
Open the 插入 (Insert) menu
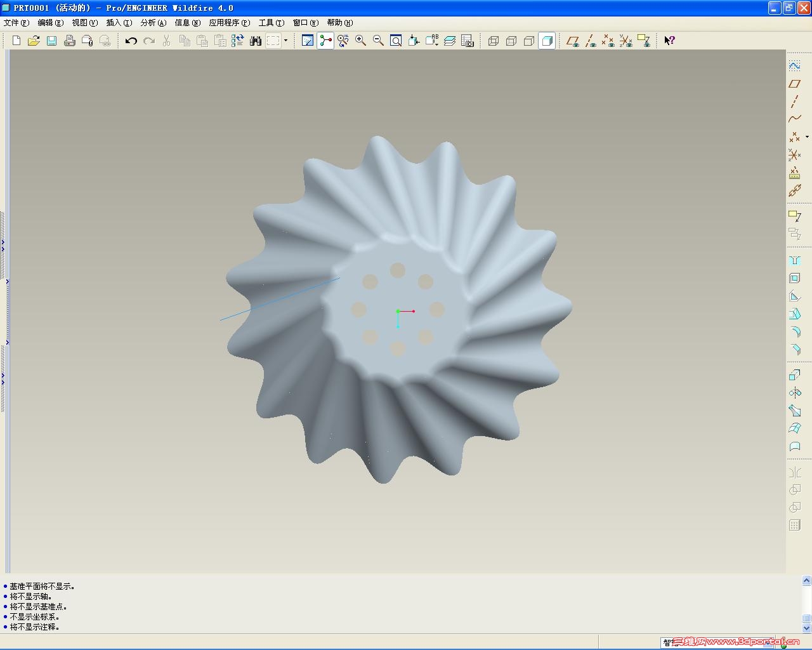point(119,23)
